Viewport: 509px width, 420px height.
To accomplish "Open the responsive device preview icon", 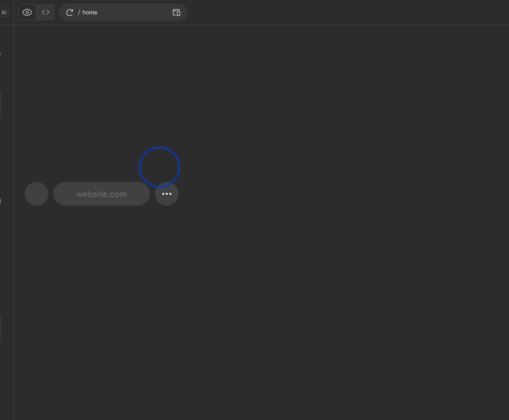I will click(176, 12).
